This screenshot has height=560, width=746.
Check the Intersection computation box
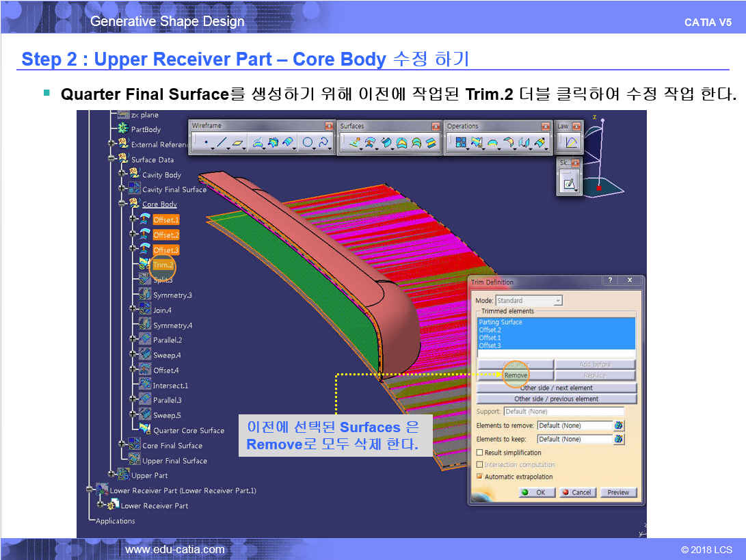pos(480,465)
